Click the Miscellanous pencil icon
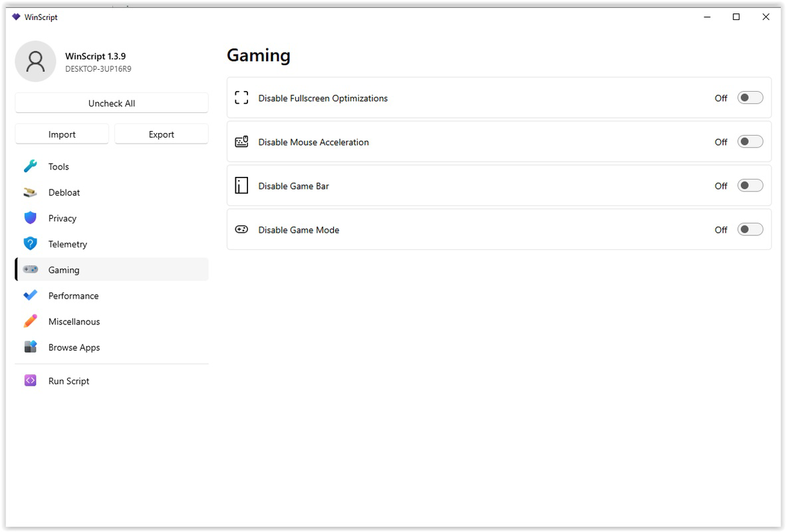786x532 pixels. [x=30, y=321]
